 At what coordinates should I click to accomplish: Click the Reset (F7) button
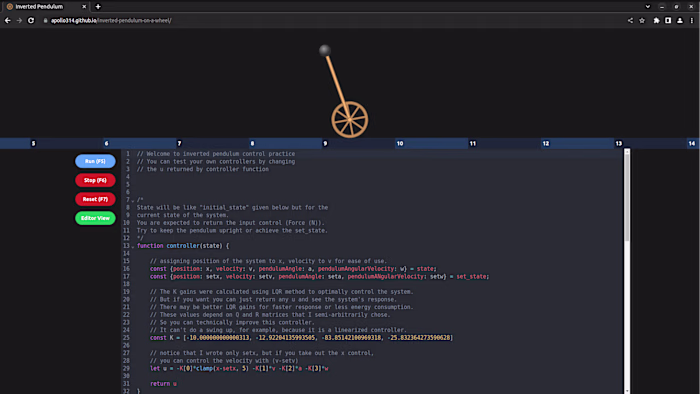pyautogui.click(x=95, y=199)
